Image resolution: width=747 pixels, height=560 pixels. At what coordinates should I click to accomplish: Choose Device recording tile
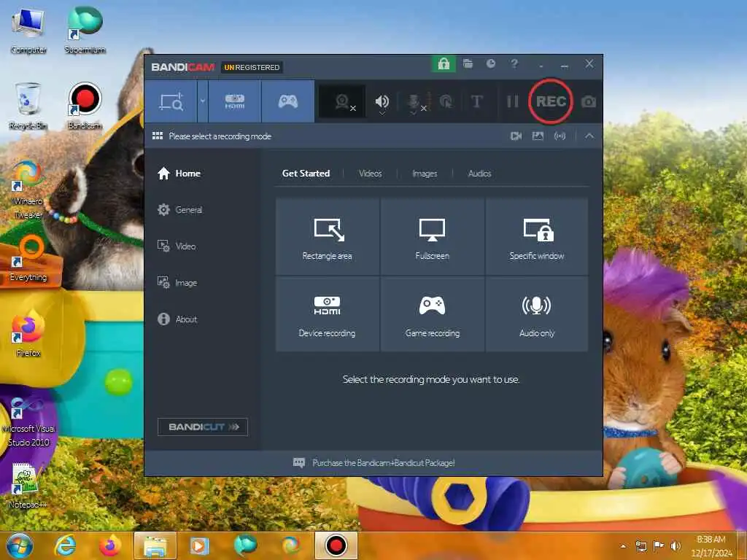328,314
